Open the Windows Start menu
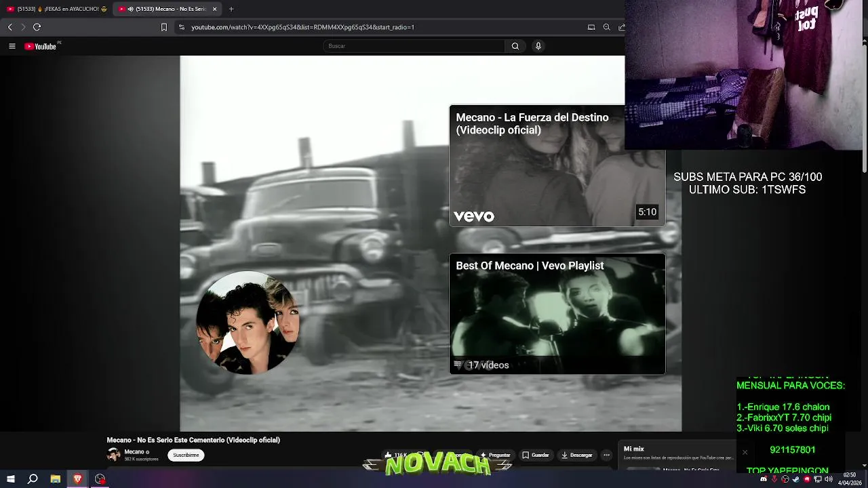 [x=10, y=479]
